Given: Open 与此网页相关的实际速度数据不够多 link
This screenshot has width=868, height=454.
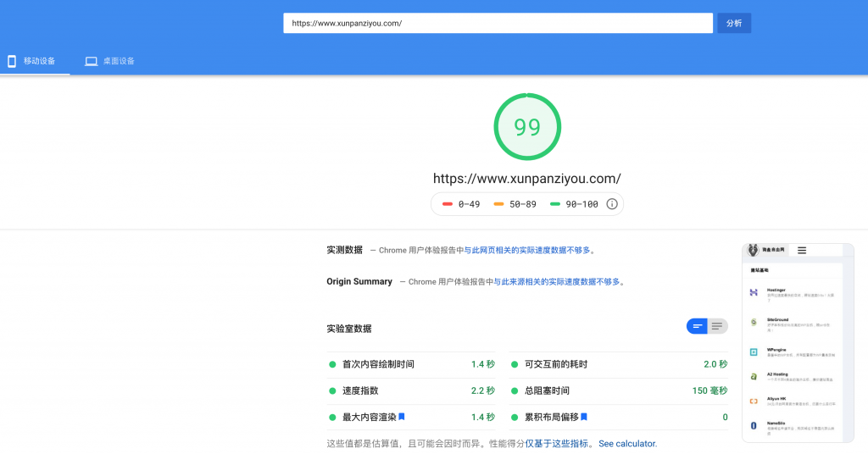Looking at the screenshot, I should tap(526, 250).
